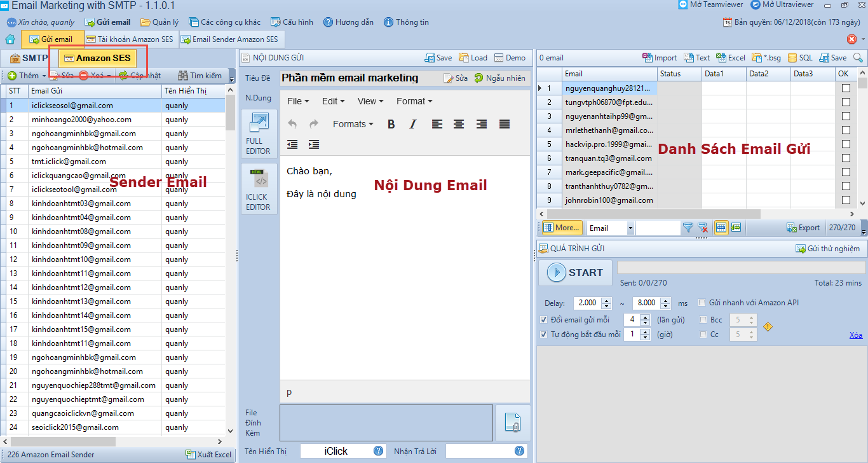Open the Cấu hình menu
868x463 pixels.
point(292,22)
